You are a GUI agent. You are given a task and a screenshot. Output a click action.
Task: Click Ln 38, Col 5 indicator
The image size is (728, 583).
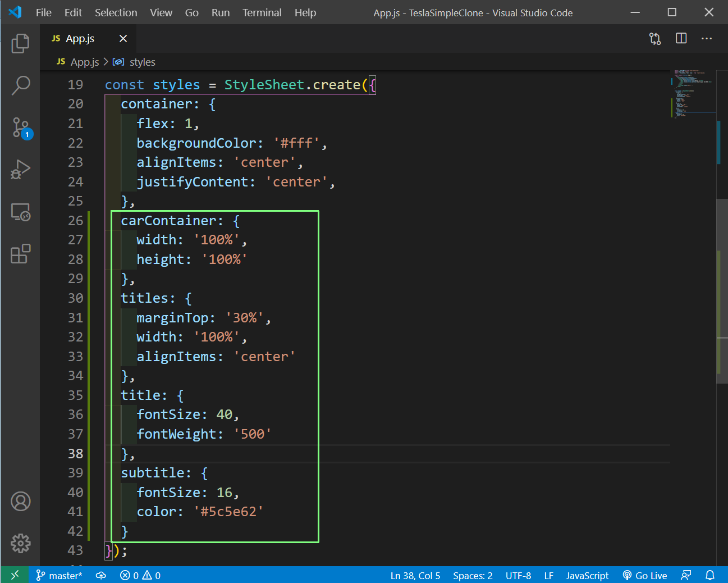tap(415, 575)
